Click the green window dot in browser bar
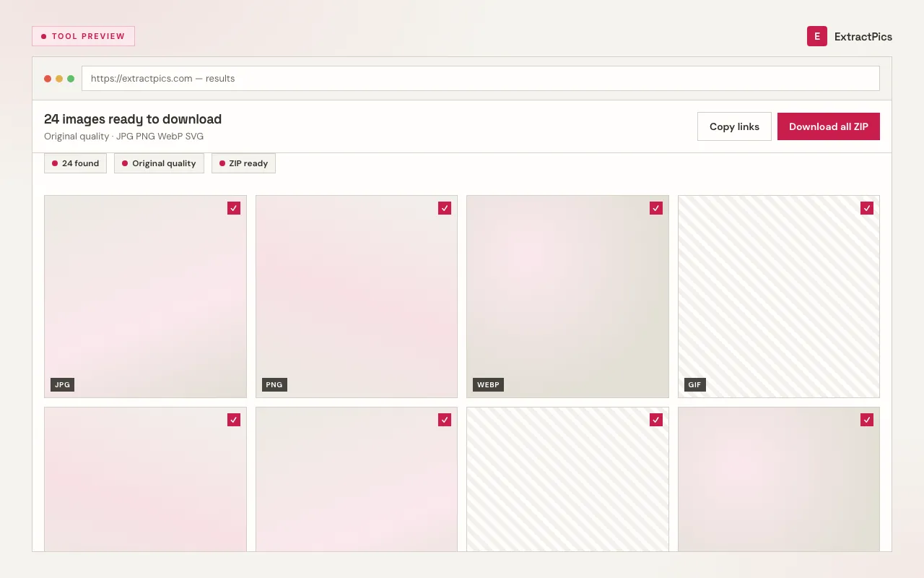This screenshot has width=924, height=578. 71,79
